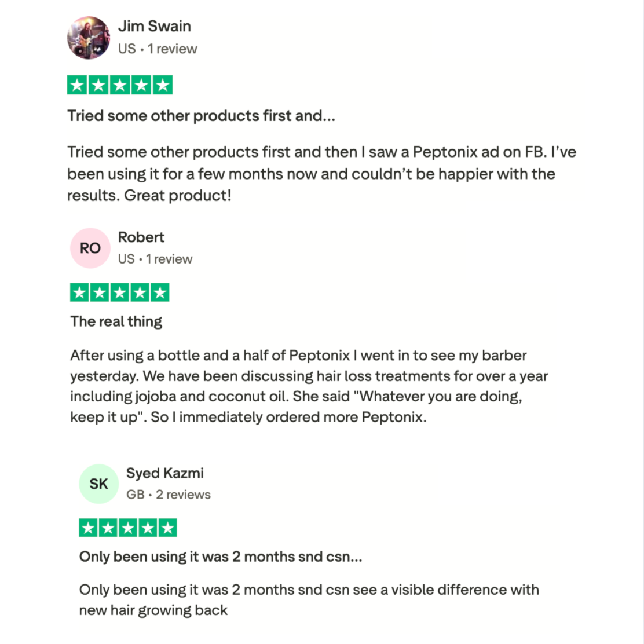Click Syed Kazmi's review text about new hair
The image size is (644, 644).
coord(309,599)
